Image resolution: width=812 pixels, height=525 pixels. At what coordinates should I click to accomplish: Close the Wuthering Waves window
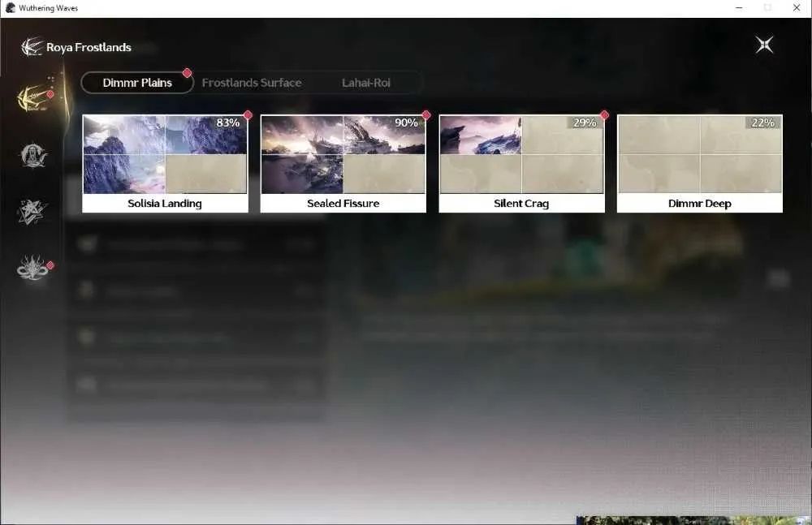[797, 8]
